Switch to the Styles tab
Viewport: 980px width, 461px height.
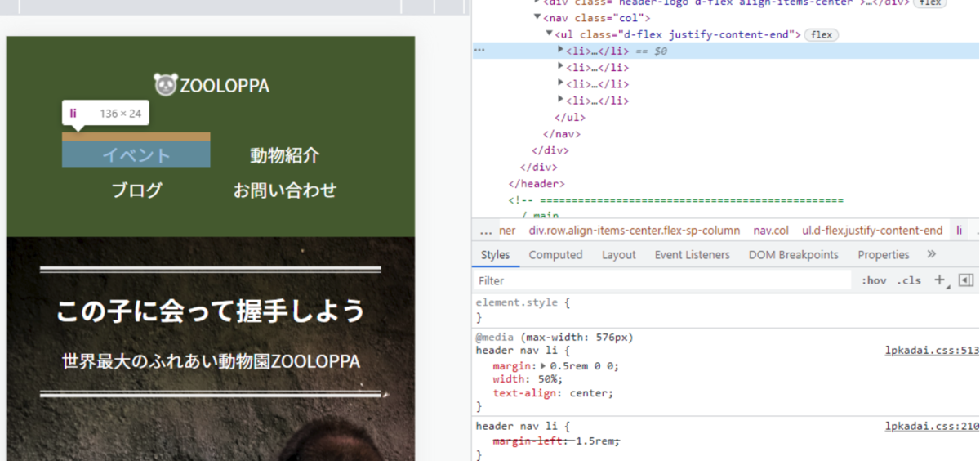tap(495, 255)
